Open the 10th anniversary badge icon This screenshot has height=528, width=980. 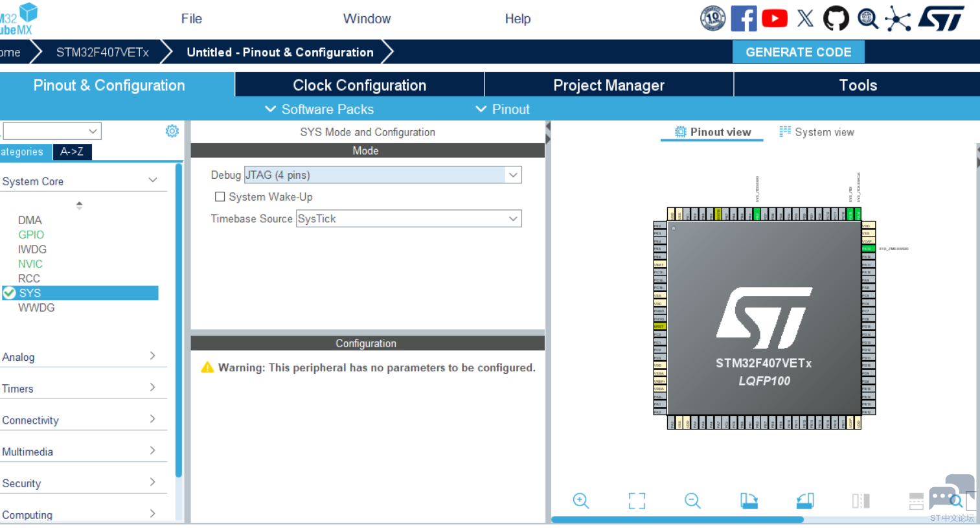(712, 18)
